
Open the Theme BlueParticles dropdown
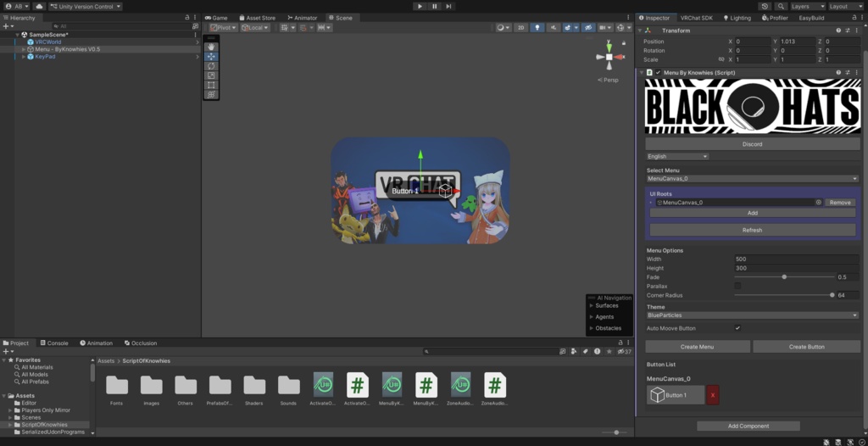pyautogui.click(x=753, y=315)
